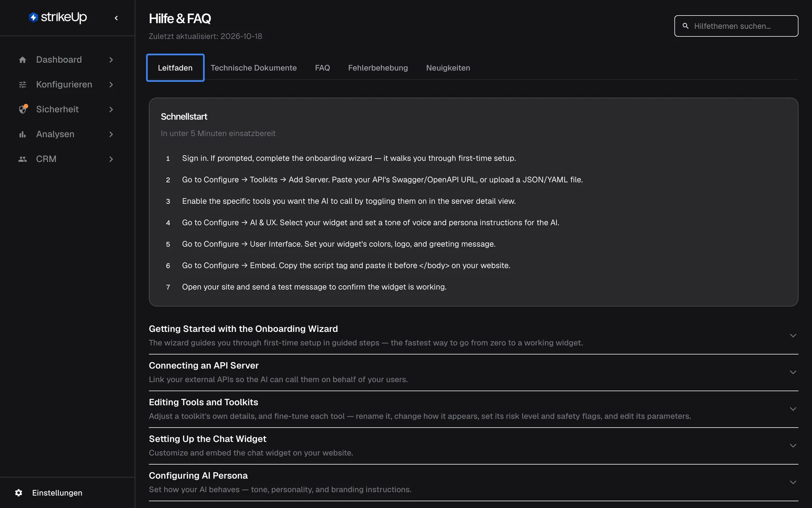Expand the Configuring AI Persona section
Screen dimensions: 812x508
pos(474,482)
